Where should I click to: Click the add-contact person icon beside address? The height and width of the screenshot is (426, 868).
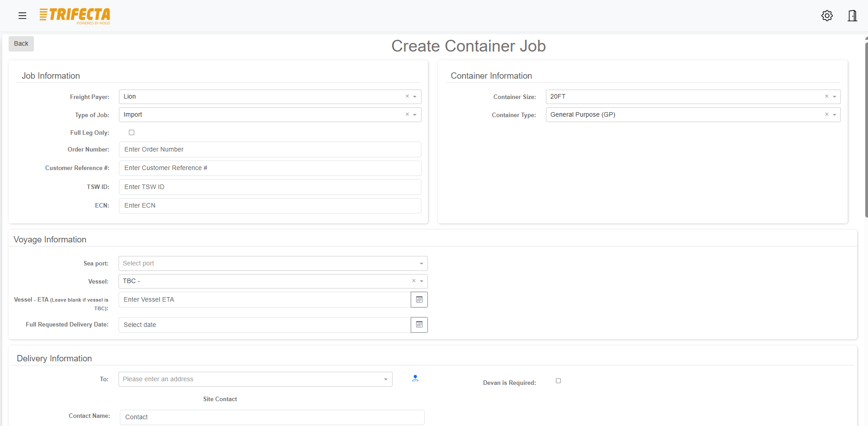[x=415, y=379]
